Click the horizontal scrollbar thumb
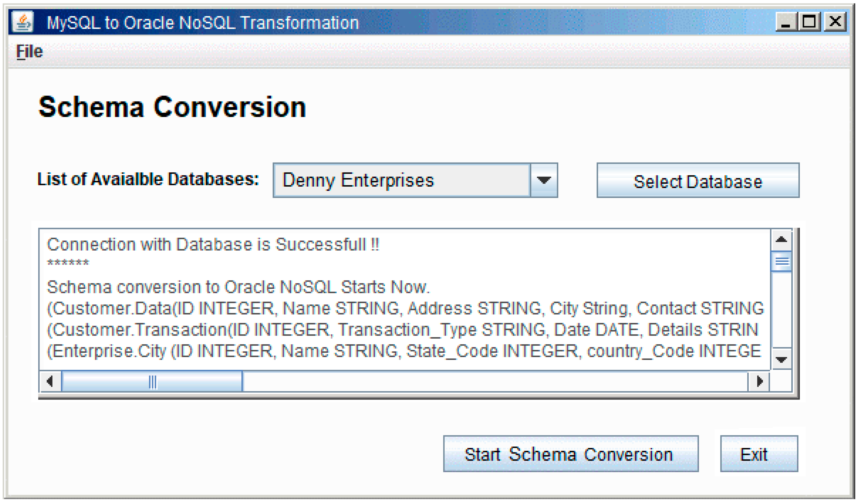Viewport: 859px width, 504px height. [x=152, y=381]
